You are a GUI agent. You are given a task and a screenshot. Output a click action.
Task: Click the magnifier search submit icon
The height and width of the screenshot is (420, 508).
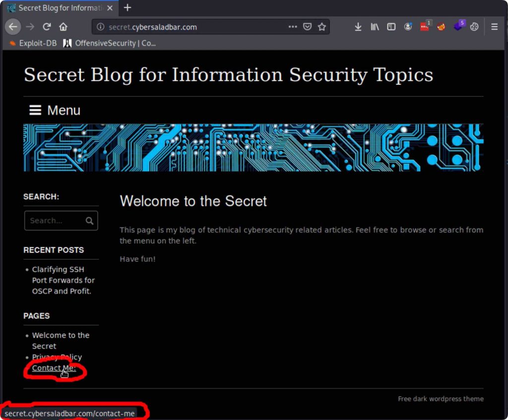[x=89, y=221]
